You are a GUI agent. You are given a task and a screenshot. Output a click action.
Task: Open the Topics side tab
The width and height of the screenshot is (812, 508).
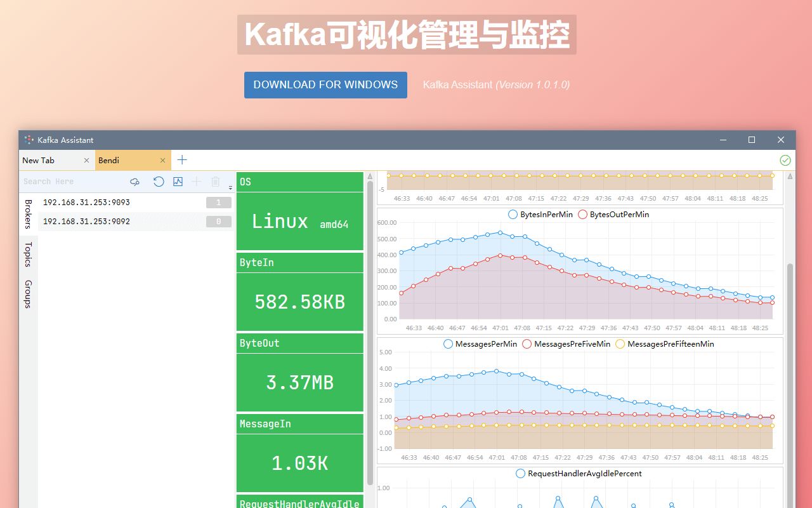coord(28,254)
